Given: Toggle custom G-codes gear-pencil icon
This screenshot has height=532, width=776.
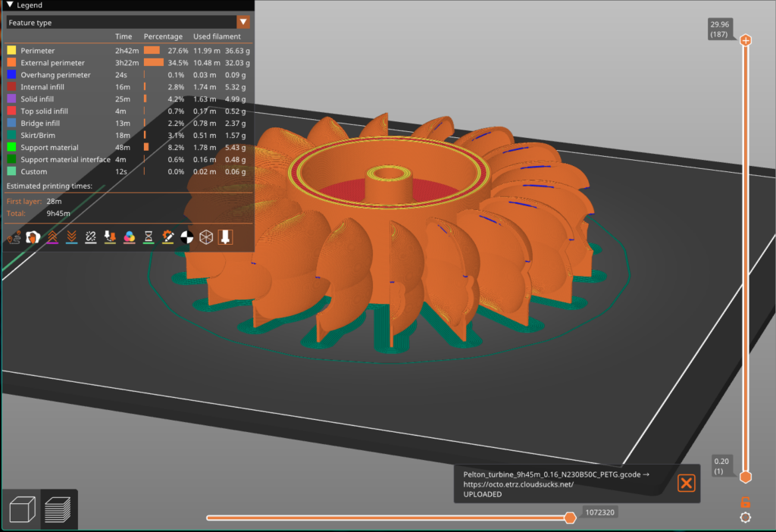Looking at the screenshot, I should pos(168,237).
